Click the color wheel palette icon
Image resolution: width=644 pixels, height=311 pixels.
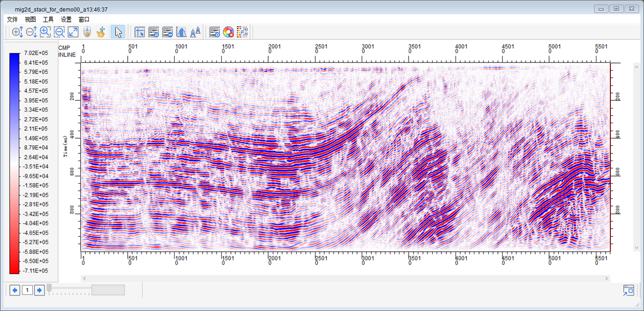(228, 32)
